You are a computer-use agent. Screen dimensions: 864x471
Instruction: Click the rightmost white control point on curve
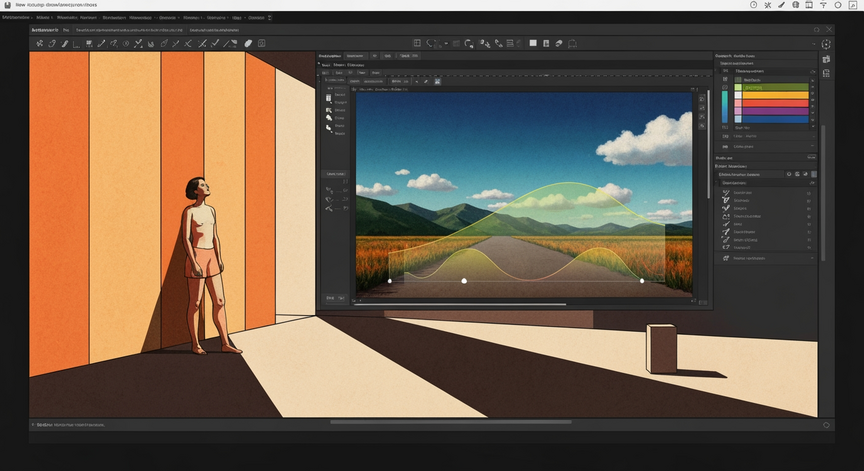[642, 281]
